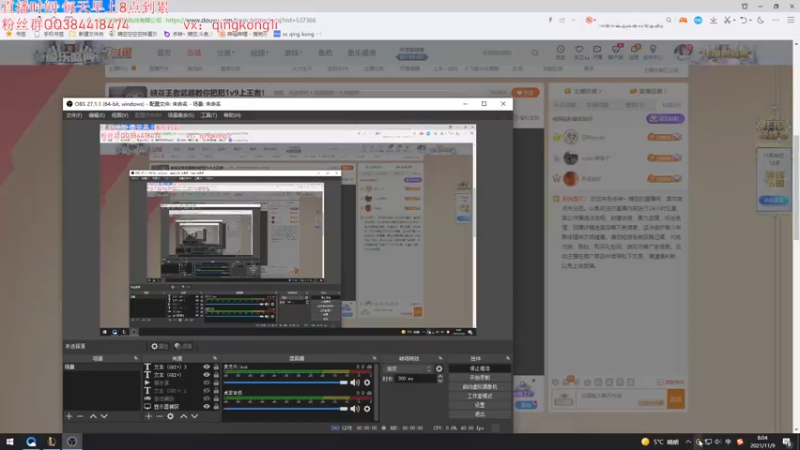The image size is (800, 450).
Task: Remove the selected source with the minus icon in Sources panel
Action: tap(159, 416)
